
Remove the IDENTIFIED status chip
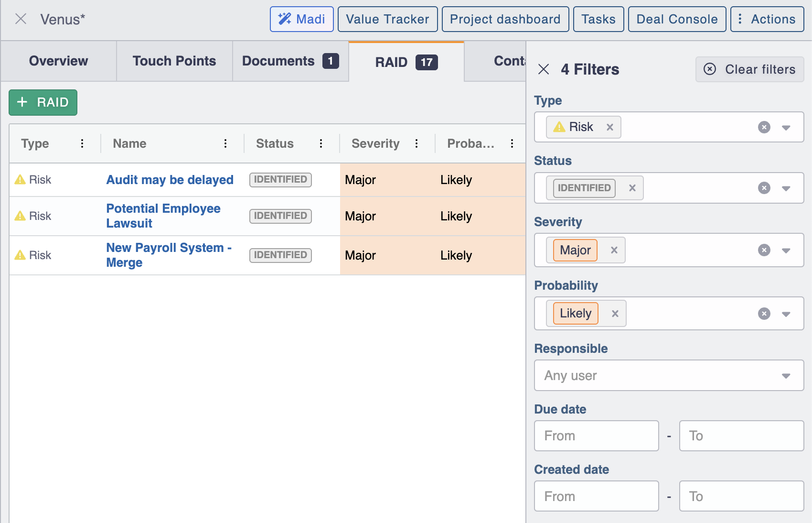[x=632, y=188]
